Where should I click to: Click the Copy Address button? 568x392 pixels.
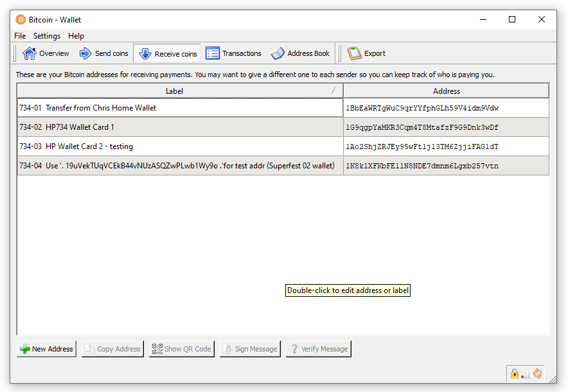pyautogui.click(x=112, y=349)
